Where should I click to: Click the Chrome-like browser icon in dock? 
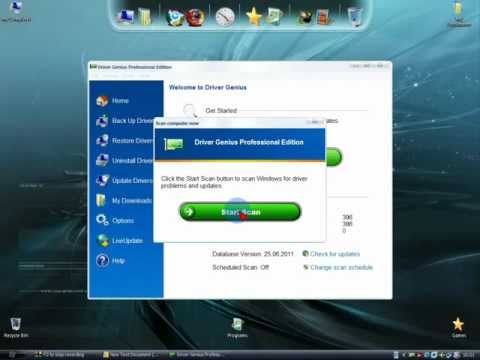(x=175, y=17)
